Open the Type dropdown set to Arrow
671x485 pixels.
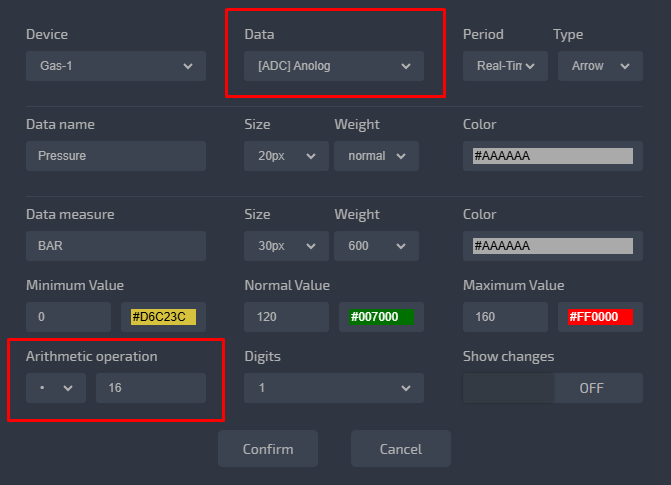597,66
